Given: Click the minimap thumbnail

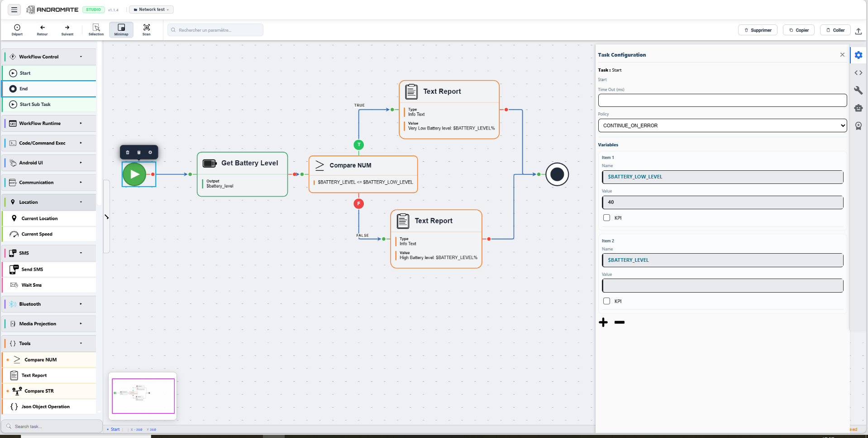Looking at the screenshot, I should coord(143,396).
